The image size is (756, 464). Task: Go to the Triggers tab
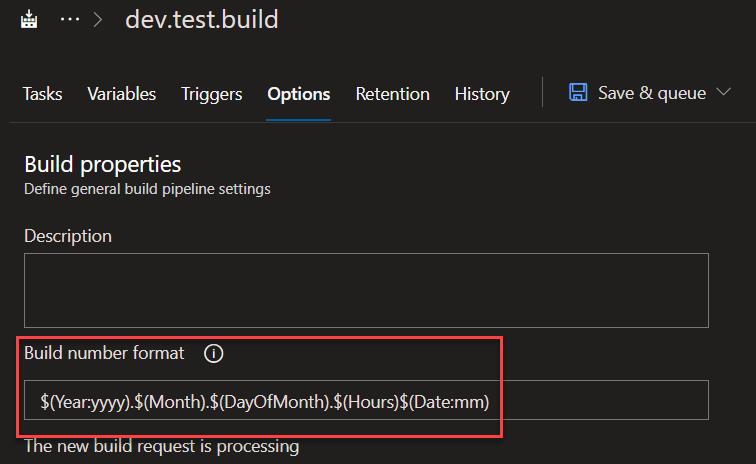[211, 94]
